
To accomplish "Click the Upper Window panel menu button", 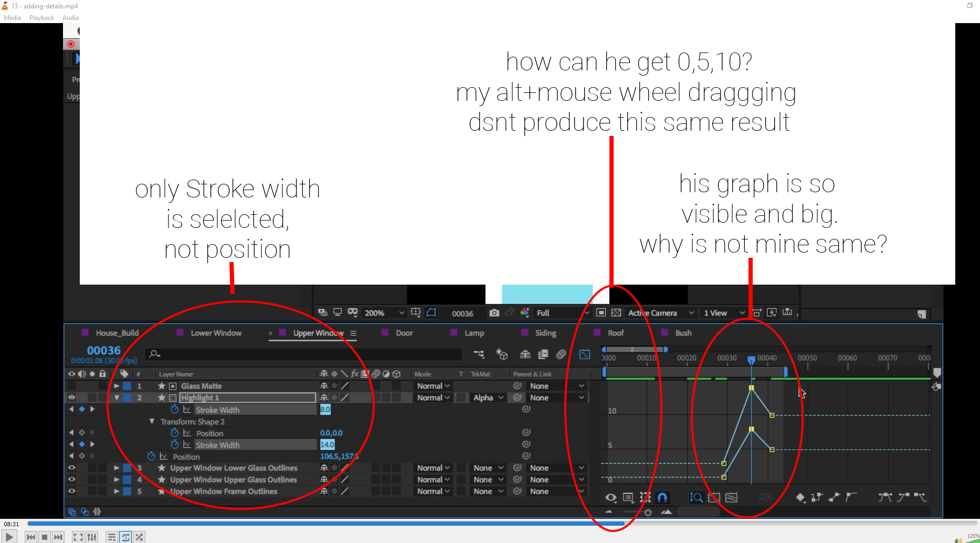I will [x=354, y=333].
